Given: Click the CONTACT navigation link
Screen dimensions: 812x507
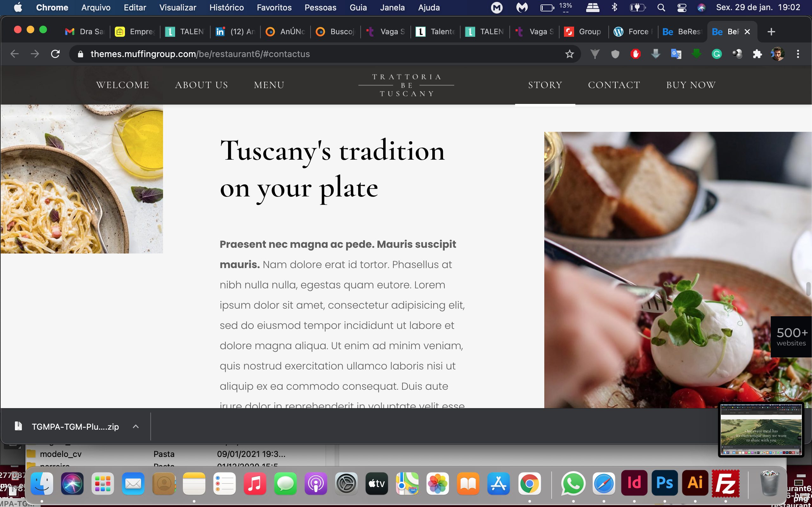Looking at the screenshot, I should coord(614,85).
